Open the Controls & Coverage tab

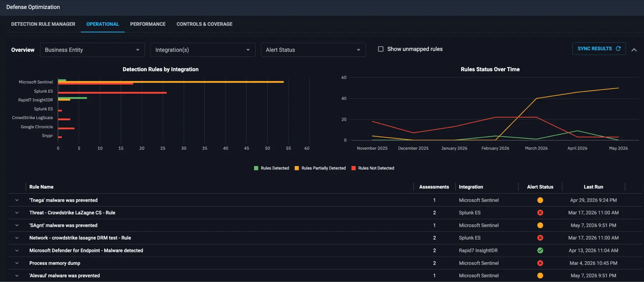(x=204, y=24)
